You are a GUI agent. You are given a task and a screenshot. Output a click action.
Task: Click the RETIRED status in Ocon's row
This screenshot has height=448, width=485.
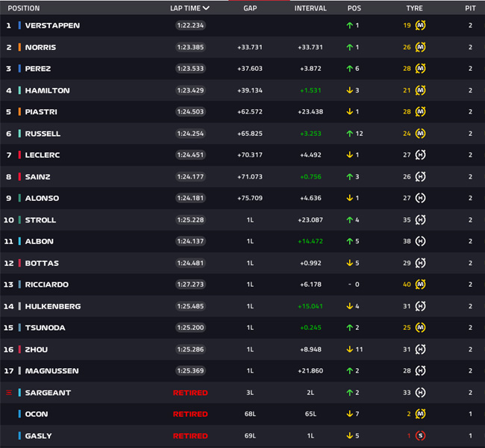(x=190, y=414)
